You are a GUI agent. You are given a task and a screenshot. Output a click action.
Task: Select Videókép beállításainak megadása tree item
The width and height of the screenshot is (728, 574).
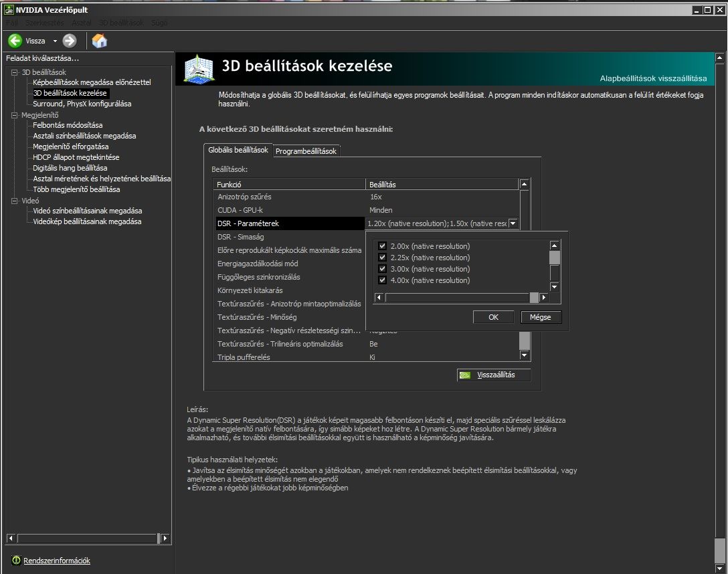pyautogui.click(x=87, y=221)
